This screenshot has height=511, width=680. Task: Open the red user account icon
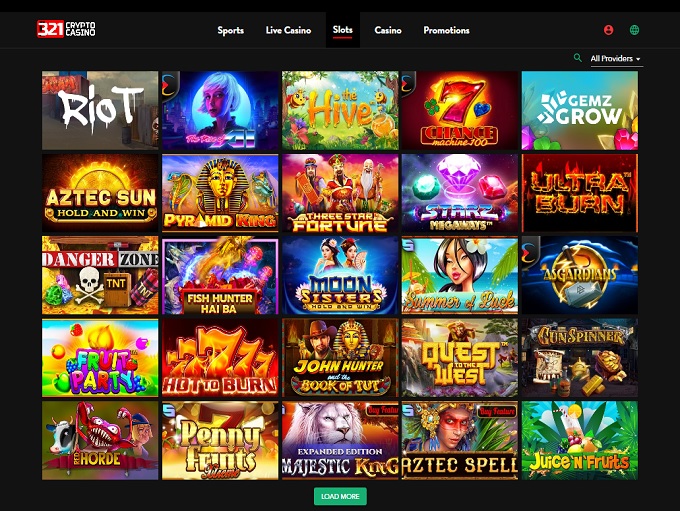(x=608, y=30)
